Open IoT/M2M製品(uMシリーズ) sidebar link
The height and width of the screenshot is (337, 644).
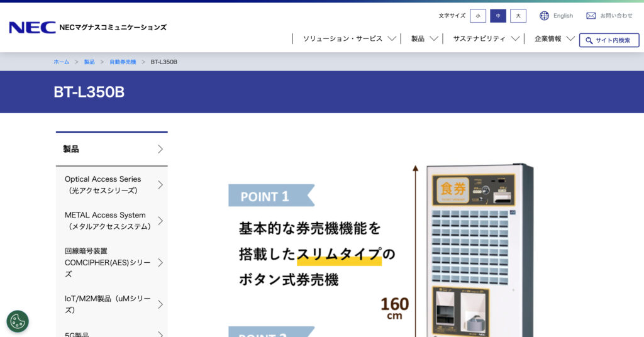tap(112, 304)
